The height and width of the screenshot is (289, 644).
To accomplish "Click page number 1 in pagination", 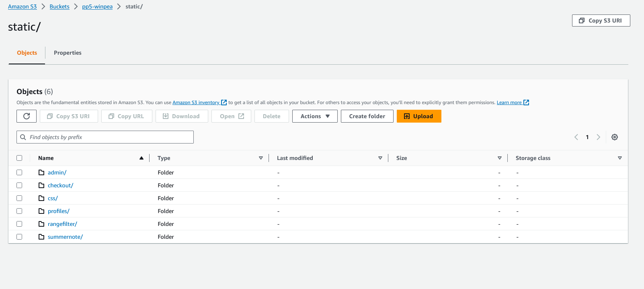I will click(587, 137).
